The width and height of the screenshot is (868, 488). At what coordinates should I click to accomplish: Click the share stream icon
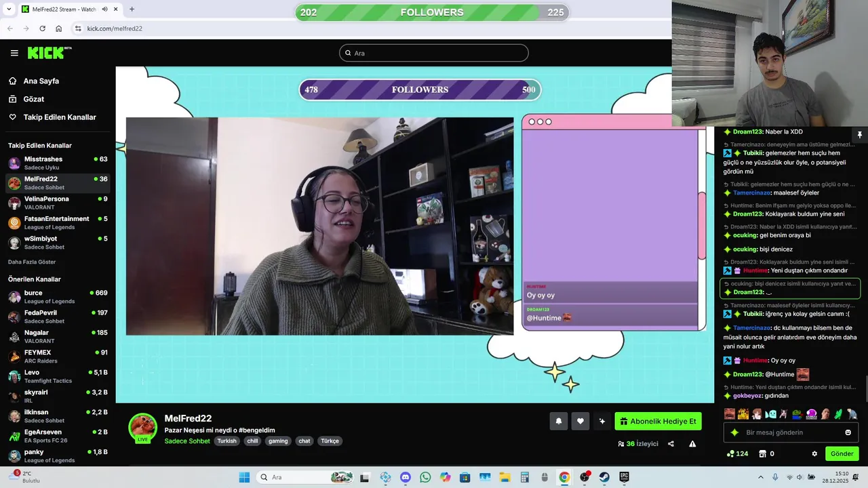671,444
